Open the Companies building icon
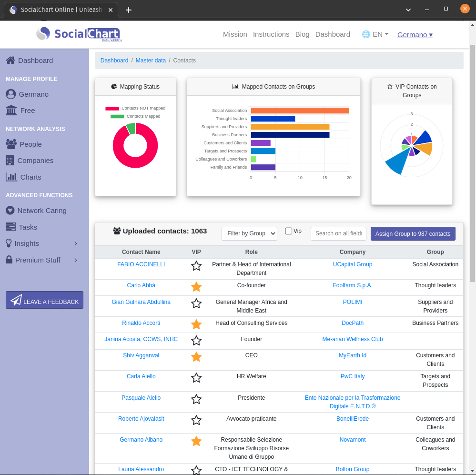The image size is (476, 475). coord(10,160)
